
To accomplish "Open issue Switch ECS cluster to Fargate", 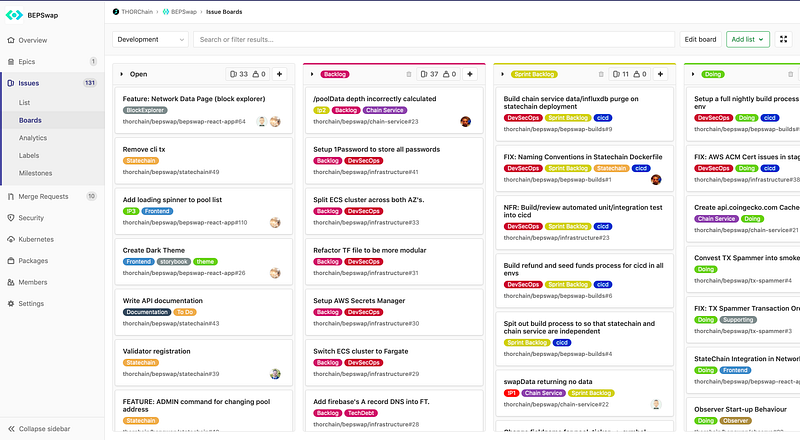I will coord(361,351).
